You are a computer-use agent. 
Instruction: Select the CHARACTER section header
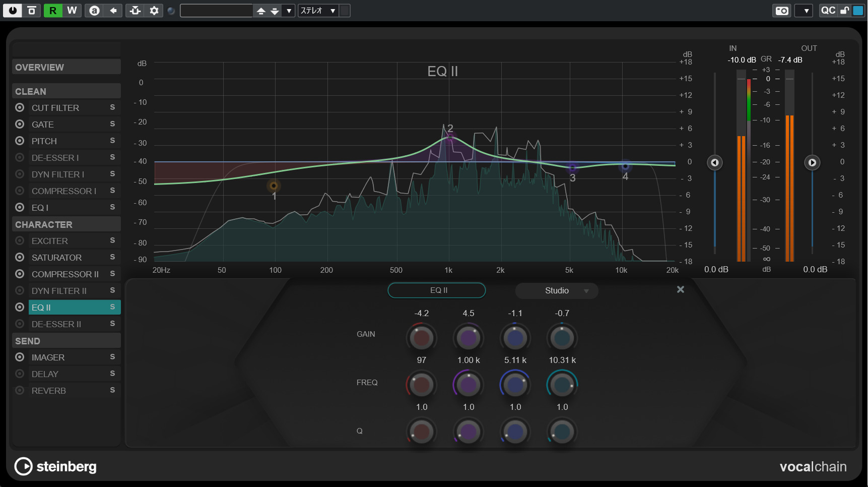(66, 224)
